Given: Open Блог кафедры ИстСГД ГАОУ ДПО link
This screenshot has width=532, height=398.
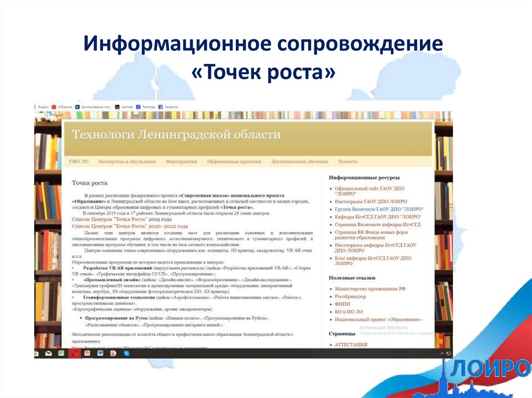Looking at the screenshot, I should (x=373, y=260).
